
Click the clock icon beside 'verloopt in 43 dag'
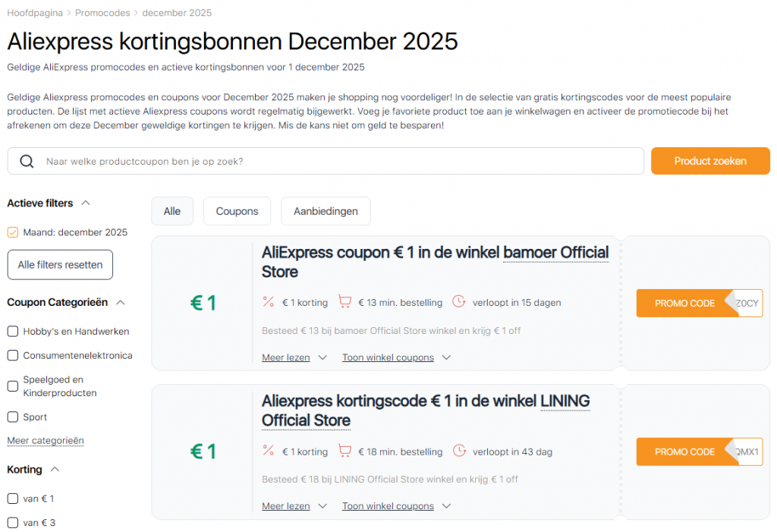(459, 451)
